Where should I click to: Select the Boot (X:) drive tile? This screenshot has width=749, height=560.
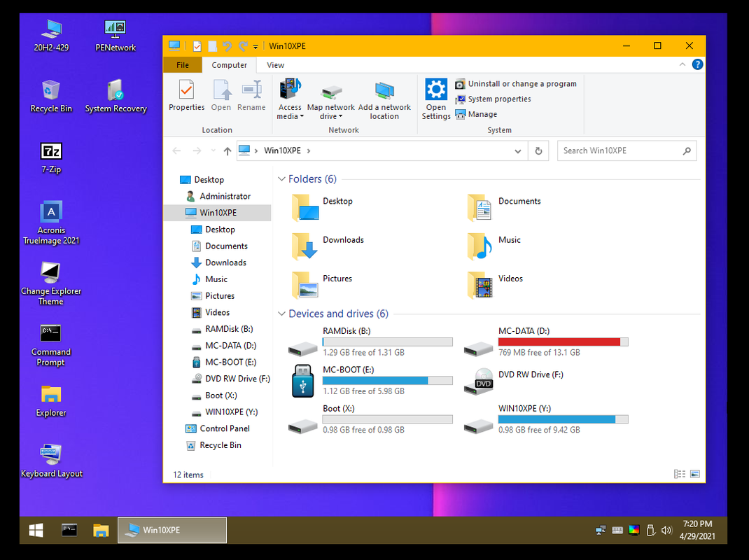pyautogui.click(x=371, y=419)
